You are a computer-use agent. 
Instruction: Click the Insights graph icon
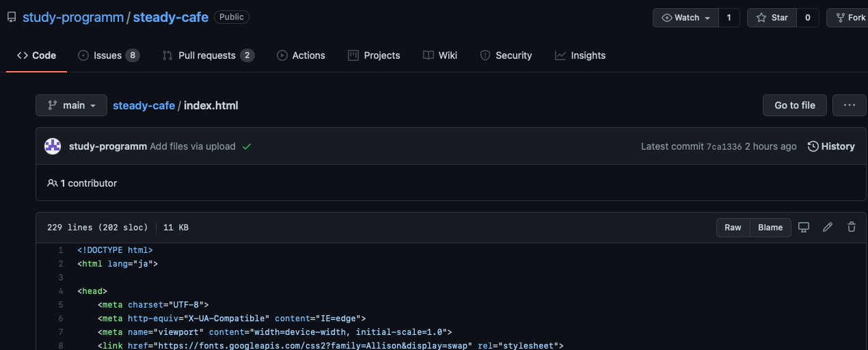point(560,55)
